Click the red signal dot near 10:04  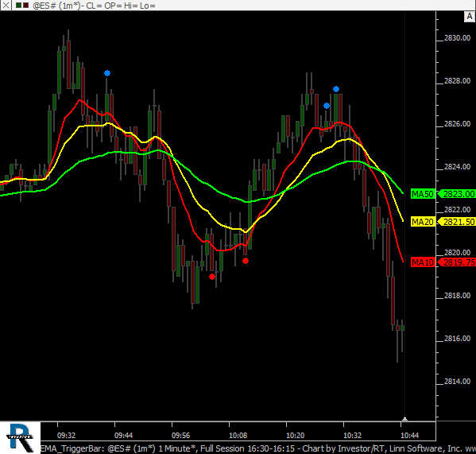click(x=212, y=277)
